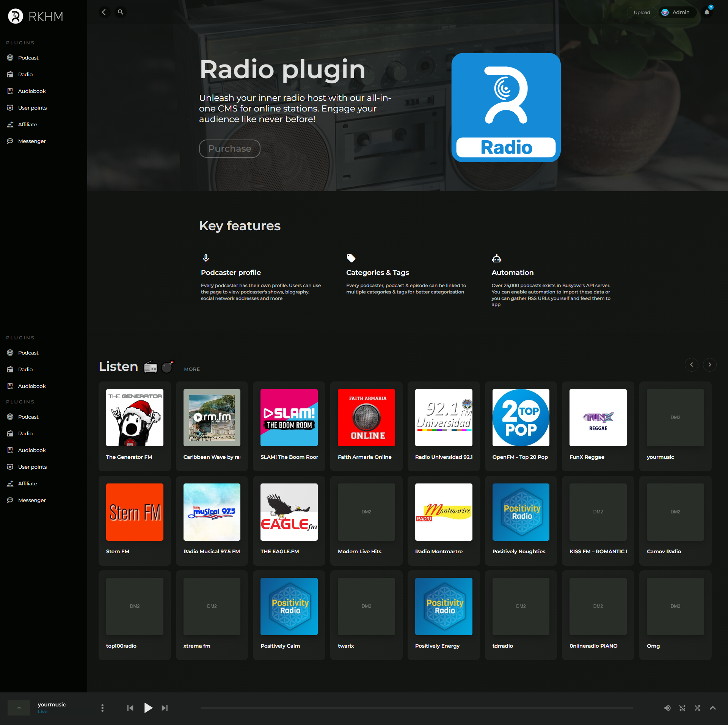Open the Stern FM station thumbnail
Viewport: 728px width, 725px height.
click(135, 512)
